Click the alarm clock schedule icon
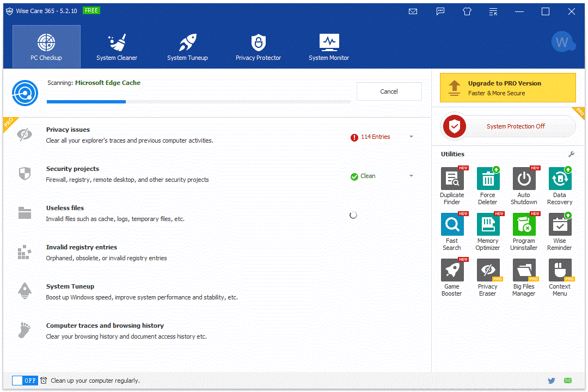 (x=44, y=381)
